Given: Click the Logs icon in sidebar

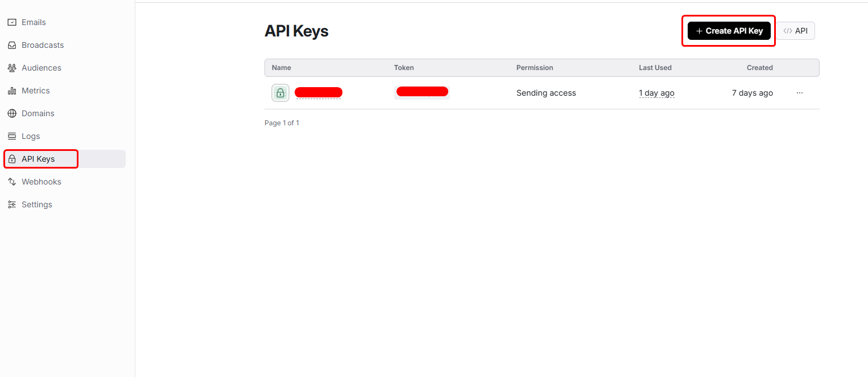Looking at the screenshot, I should 11,136.
